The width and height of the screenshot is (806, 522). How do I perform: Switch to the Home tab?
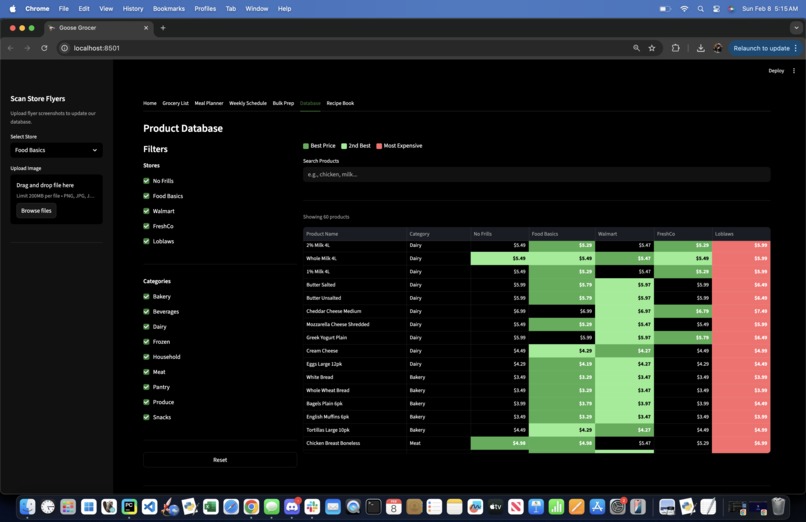tap(150, 103)
